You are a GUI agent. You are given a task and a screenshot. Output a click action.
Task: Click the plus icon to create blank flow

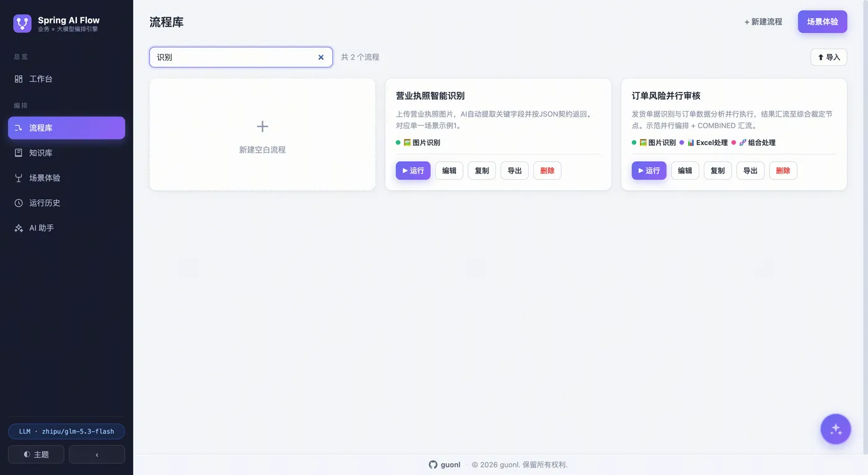click(x=262, y=127)
